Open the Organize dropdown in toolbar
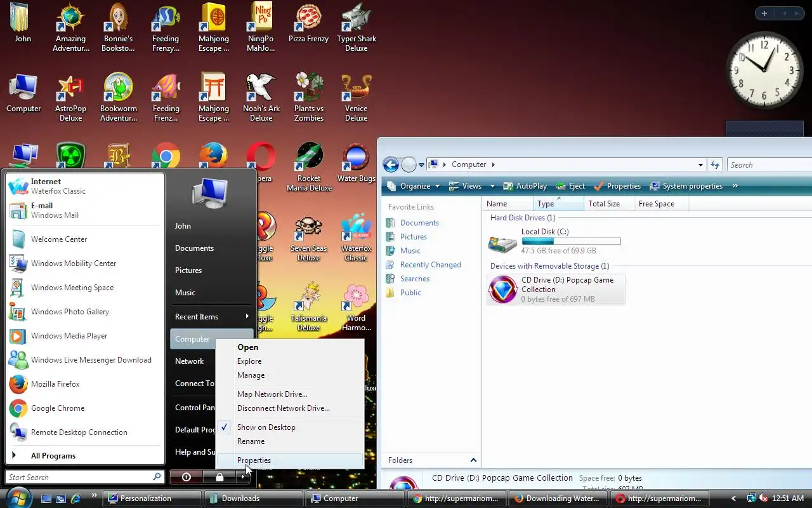 point(413,186)
